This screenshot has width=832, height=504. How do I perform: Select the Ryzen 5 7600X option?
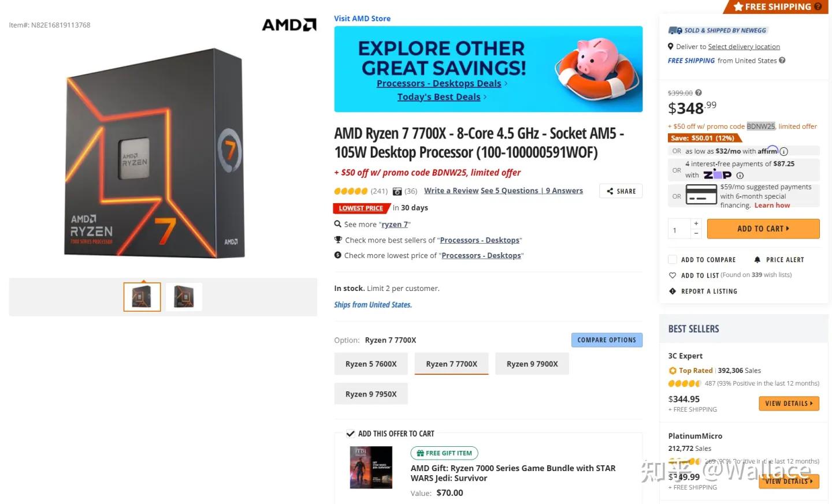click(371, 364)
